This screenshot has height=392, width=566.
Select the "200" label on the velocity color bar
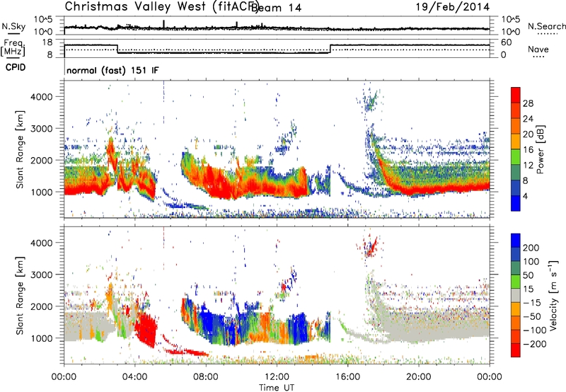pos(531,248)
